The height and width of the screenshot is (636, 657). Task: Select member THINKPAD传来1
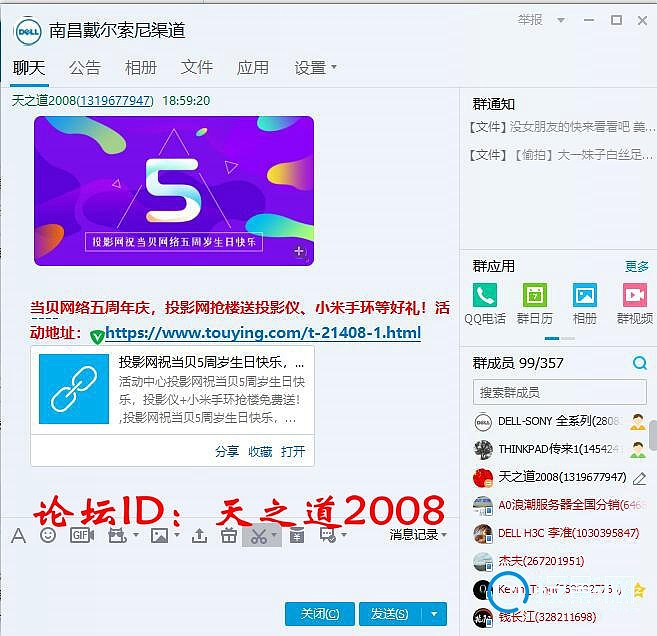[x=559, y=450]
